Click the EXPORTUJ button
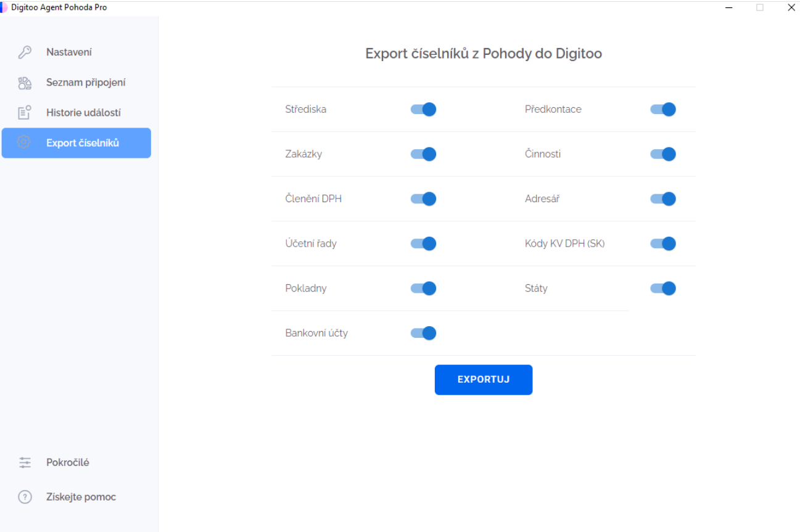 pos(484,380)
